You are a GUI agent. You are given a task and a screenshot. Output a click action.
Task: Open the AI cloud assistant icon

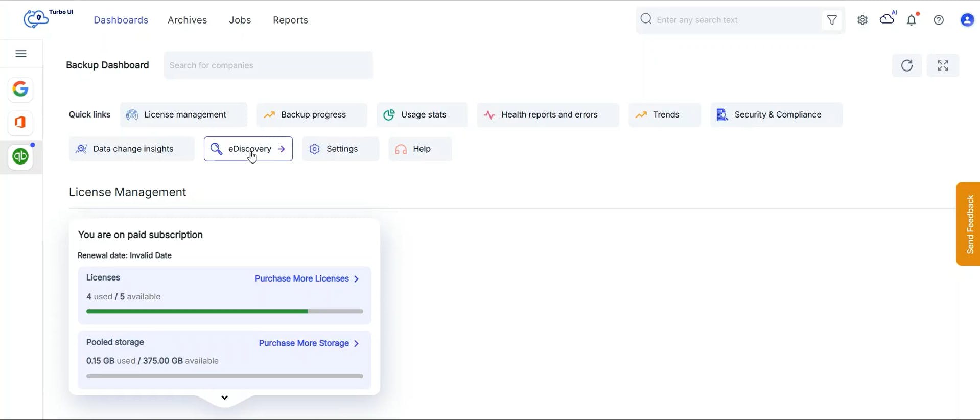point(888,19)
